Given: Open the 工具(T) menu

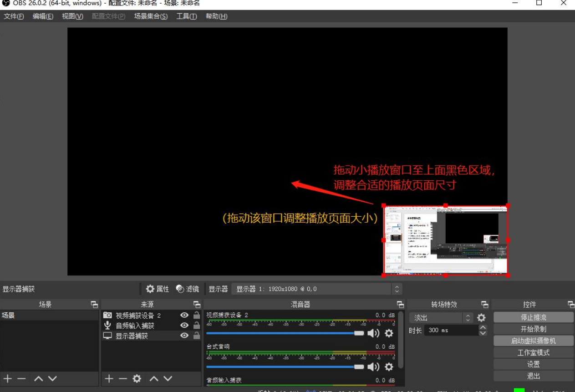Looking at the screenshot, I should 187,16.
